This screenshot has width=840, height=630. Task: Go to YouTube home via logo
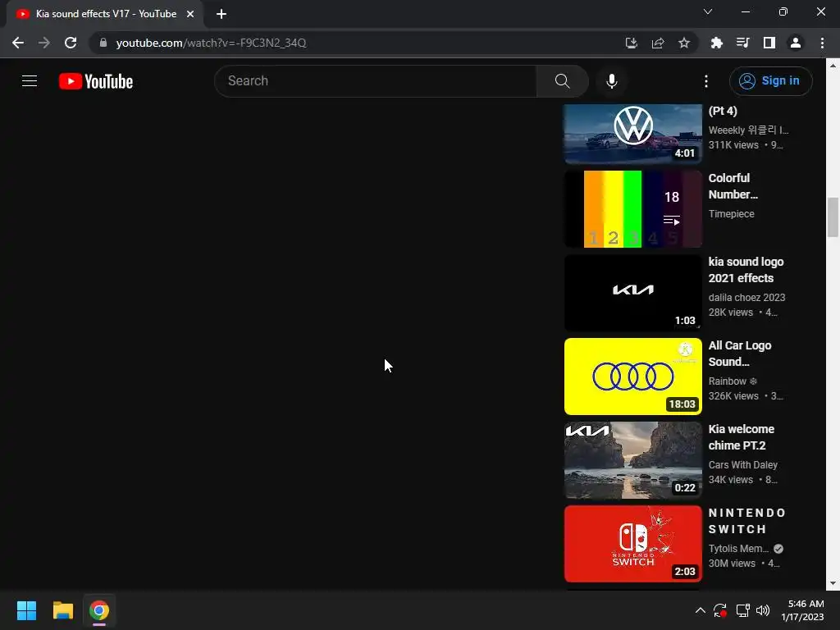[96, 81]
